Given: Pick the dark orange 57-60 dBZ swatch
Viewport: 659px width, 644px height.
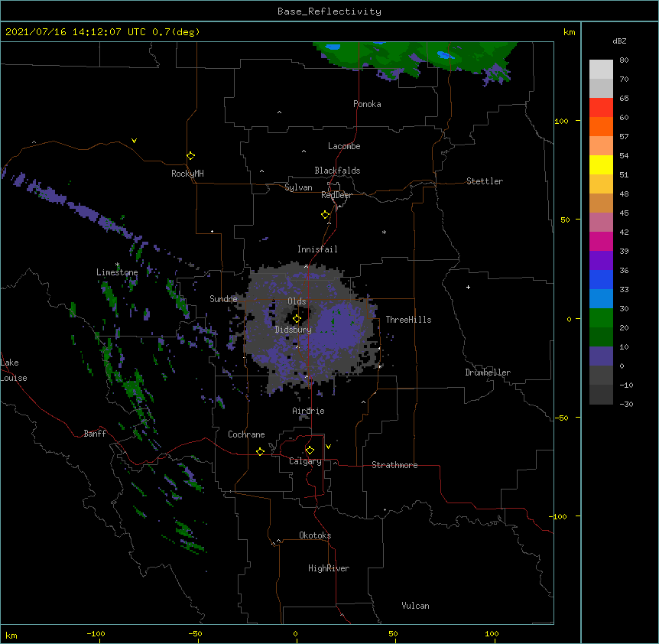Looking at the screenshot, I should click(x=601, y=126).
